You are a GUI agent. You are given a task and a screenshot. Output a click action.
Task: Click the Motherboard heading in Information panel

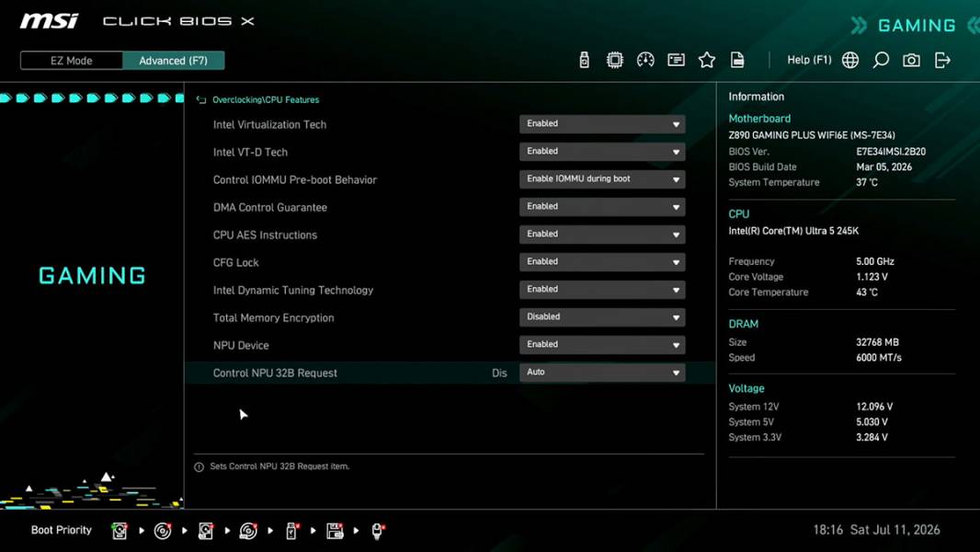759,118
